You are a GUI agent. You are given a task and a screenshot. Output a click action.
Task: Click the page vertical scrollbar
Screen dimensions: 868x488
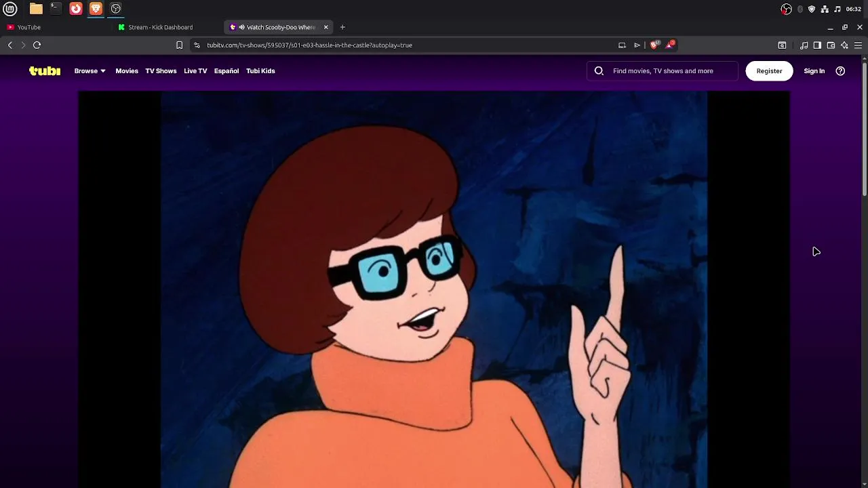coord(865,129)
